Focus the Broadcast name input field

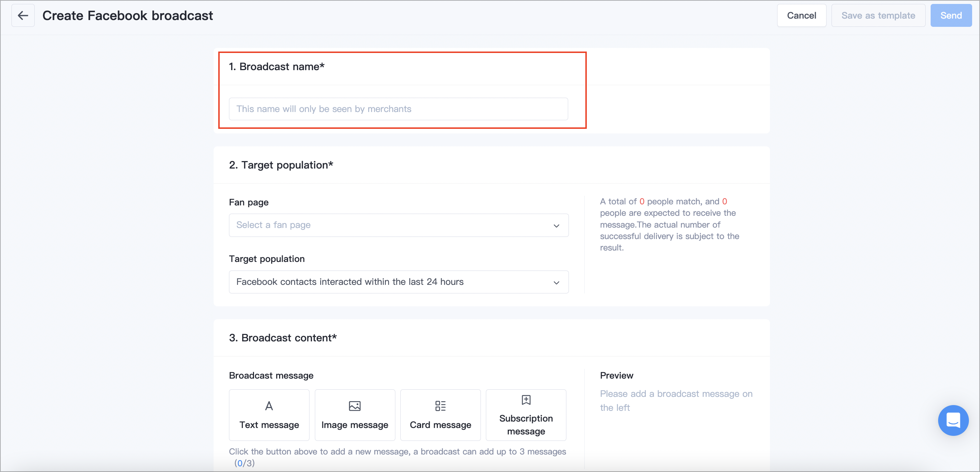click(398, 109)
